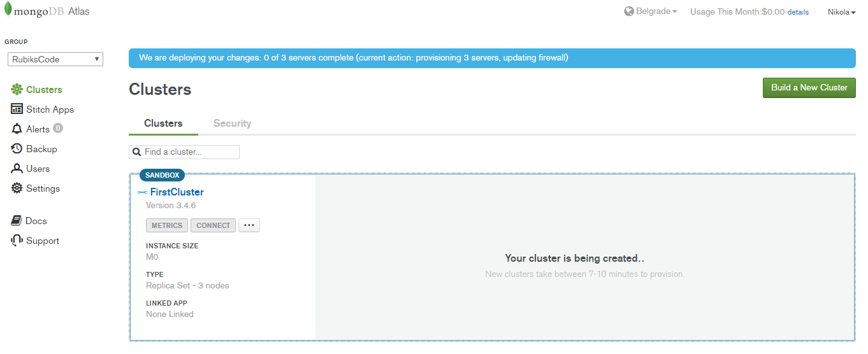
Task: Click the Build a New Cluster button
Action: 809,88
